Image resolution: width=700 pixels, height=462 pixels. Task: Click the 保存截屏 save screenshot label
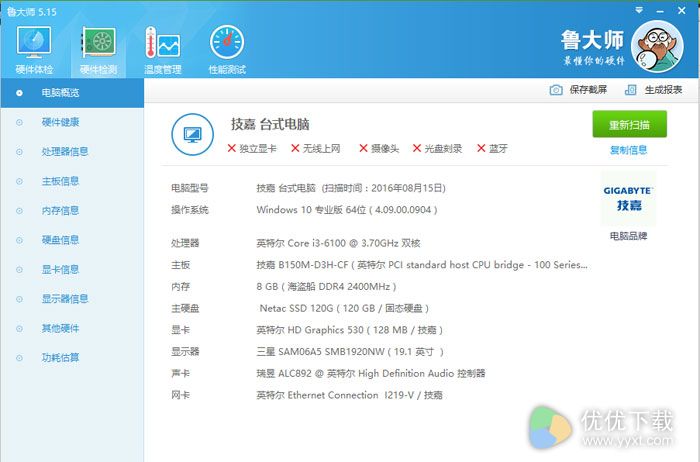pyautogui.click(x=588, y=90)
